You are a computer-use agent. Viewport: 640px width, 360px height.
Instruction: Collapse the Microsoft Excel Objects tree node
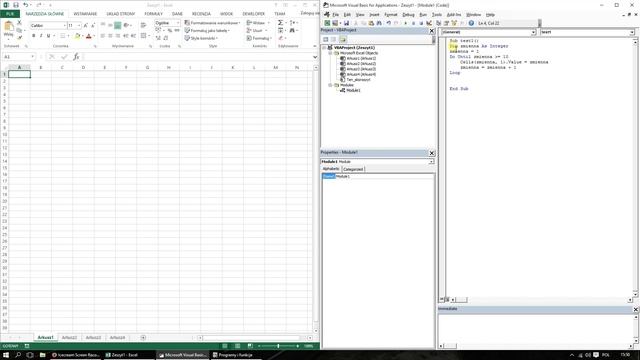[x=330, y=53]
